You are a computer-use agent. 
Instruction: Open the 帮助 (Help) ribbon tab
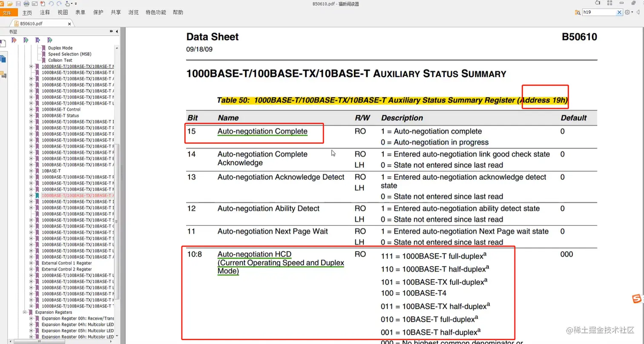click(178, 12)
